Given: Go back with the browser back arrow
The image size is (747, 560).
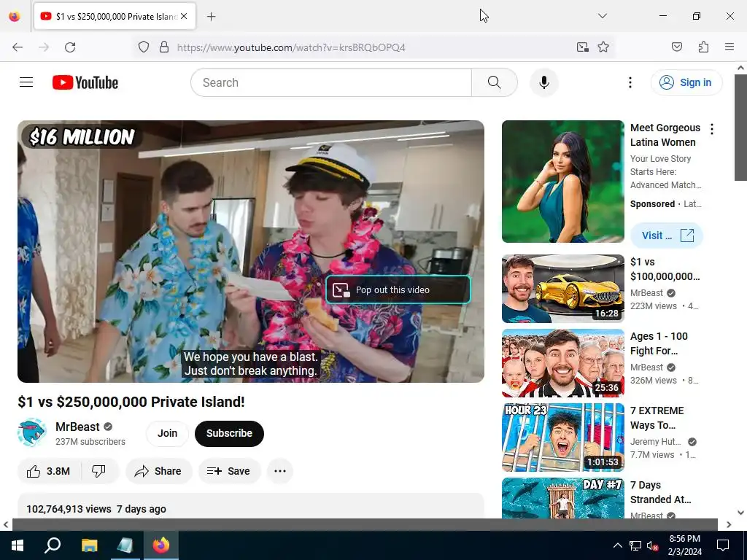Looking at the screenshot, I should tap(18, 47).
